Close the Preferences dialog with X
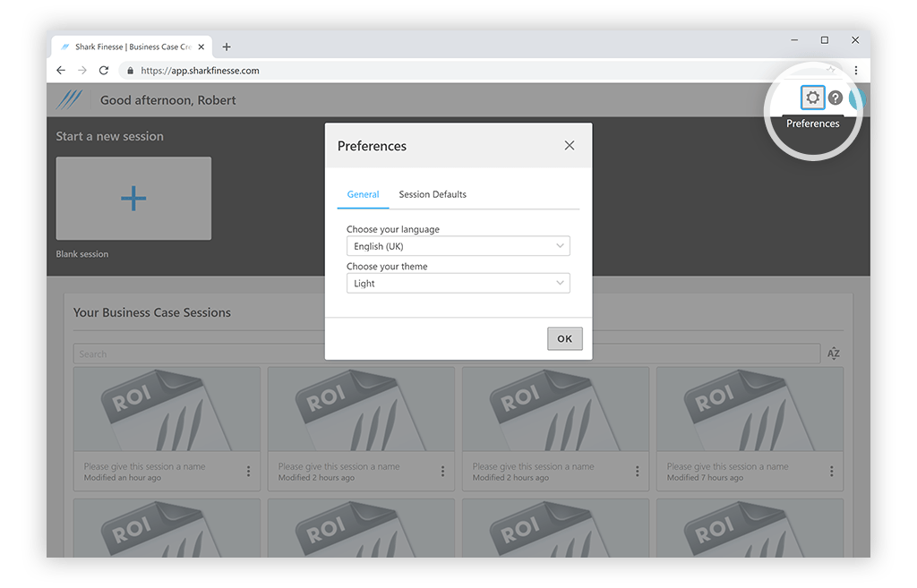The height and width of the screenshot is (588, 917). pyautogui.click(x=570, y=146)
